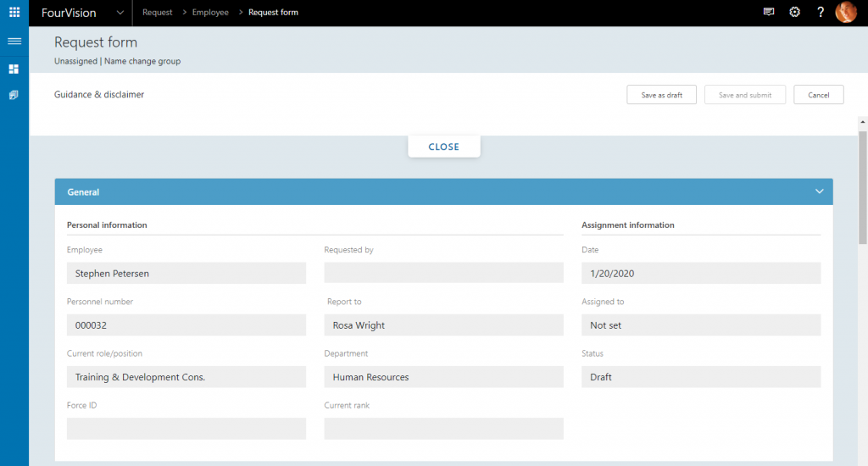Click the vertical scrollbar thumb

(862, 186)
